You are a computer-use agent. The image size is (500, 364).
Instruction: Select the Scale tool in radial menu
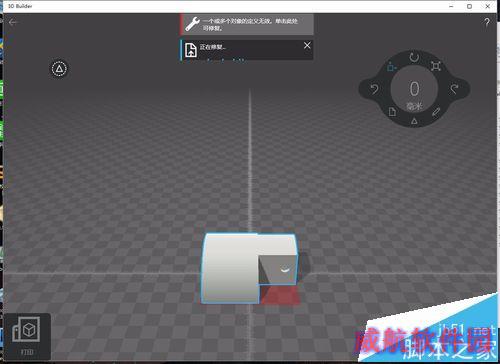pos(436,66)
